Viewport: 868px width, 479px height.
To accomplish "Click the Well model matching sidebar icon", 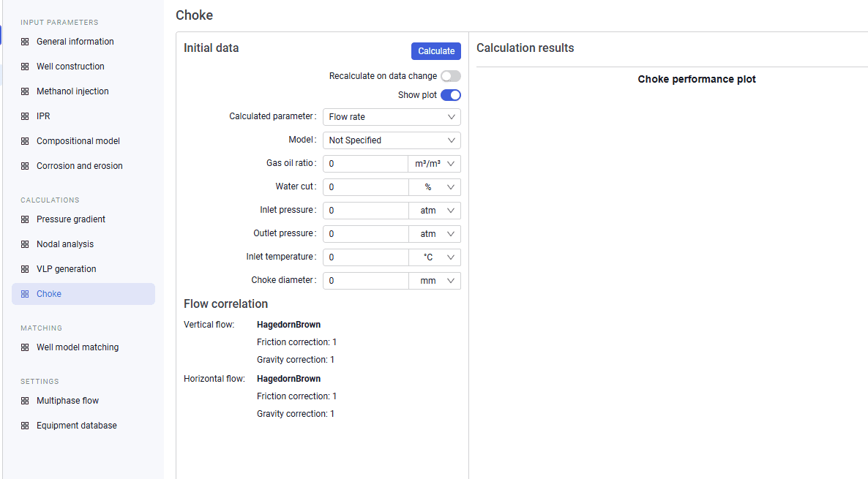I will [25, 348].
